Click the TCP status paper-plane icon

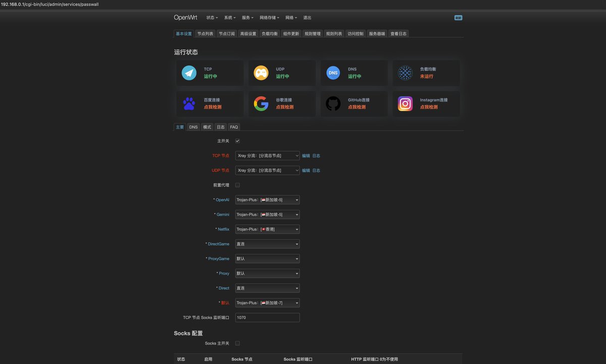(x=189, y=73)
